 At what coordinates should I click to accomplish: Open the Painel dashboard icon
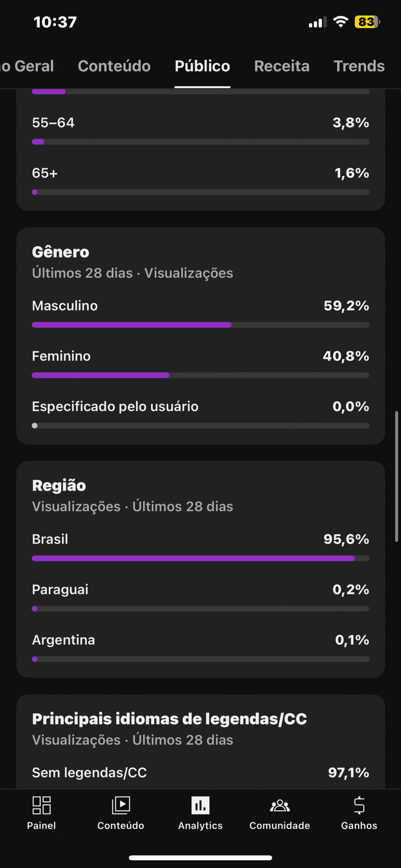tap(41, 806)
